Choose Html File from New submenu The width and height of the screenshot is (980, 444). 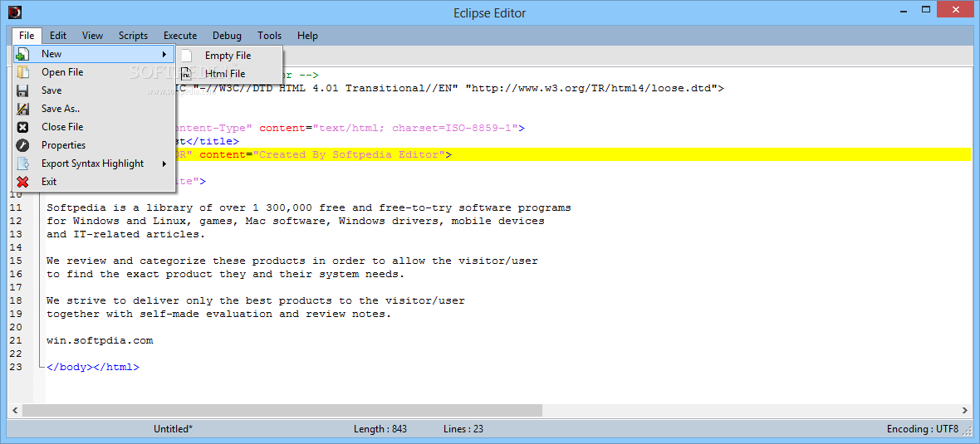[230, 74]
